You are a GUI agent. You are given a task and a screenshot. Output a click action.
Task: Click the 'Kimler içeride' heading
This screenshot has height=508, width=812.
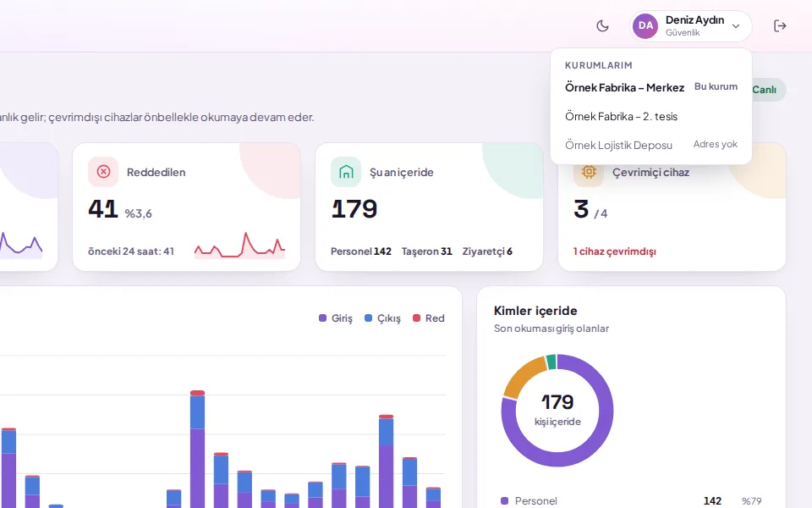535,311
